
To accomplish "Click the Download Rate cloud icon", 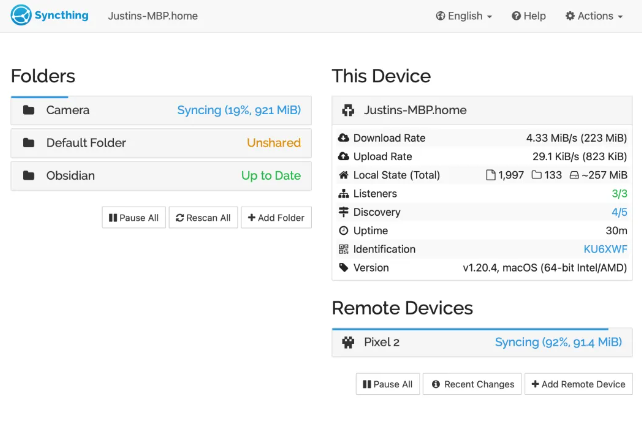I will coord(343,138).
